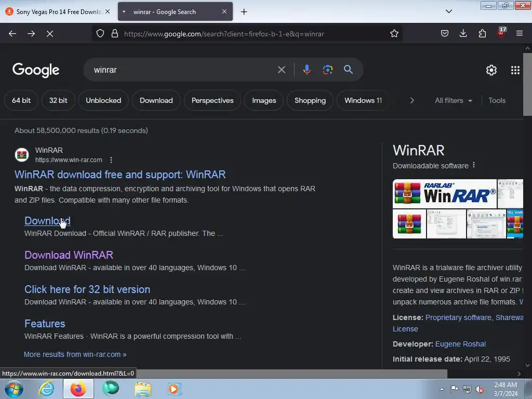532x399 pixels.
Task: Stop page loading with the X button
Action: pyautogui.click(x=50, y=34)
